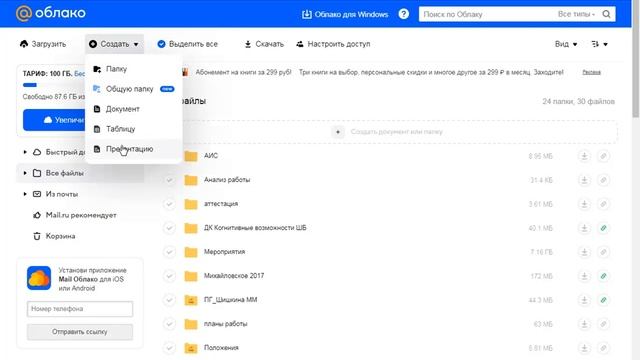Download the Анализ работы folder

[x=584, y=180]
